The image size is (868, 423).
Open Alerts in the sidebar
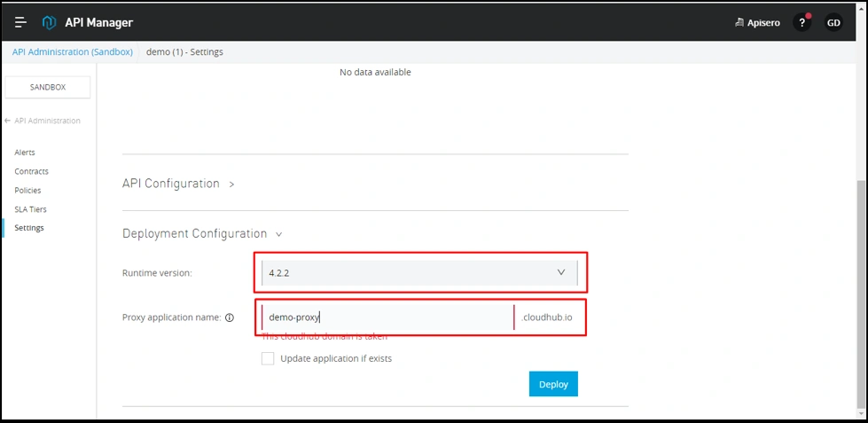(x=25, y=153)
